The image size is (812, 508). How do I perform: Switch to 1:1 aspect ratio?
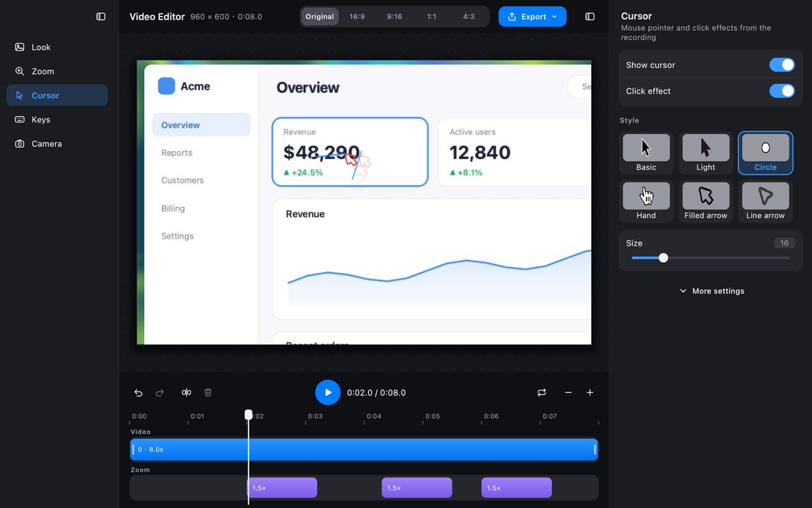click(432, 17)
